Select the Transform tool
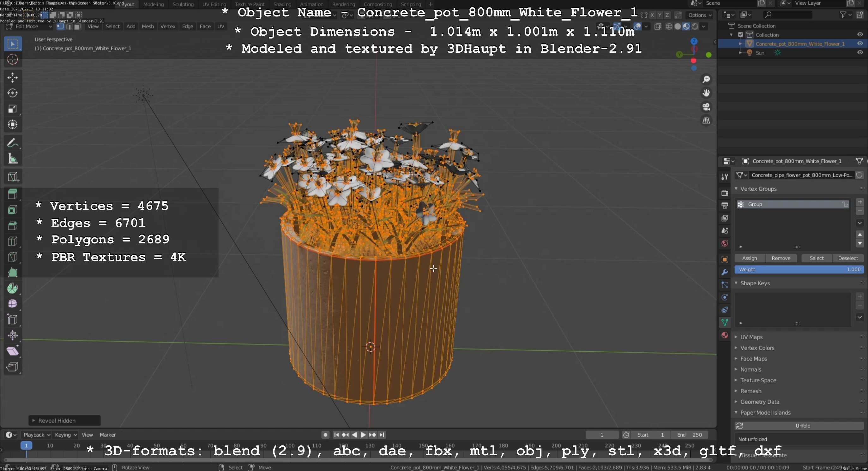The image size is (868, 471). 13,125
